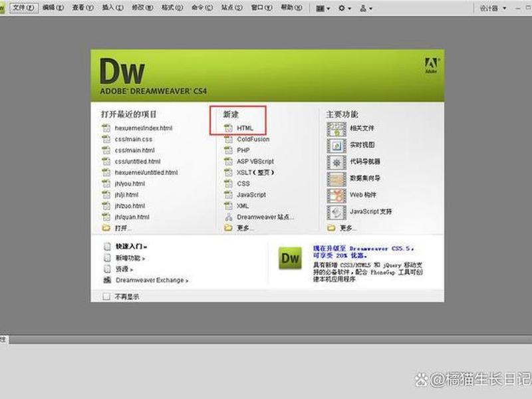
Task: Click the 数据集向导 dataset wizard icon
Action: click(336, 179)
